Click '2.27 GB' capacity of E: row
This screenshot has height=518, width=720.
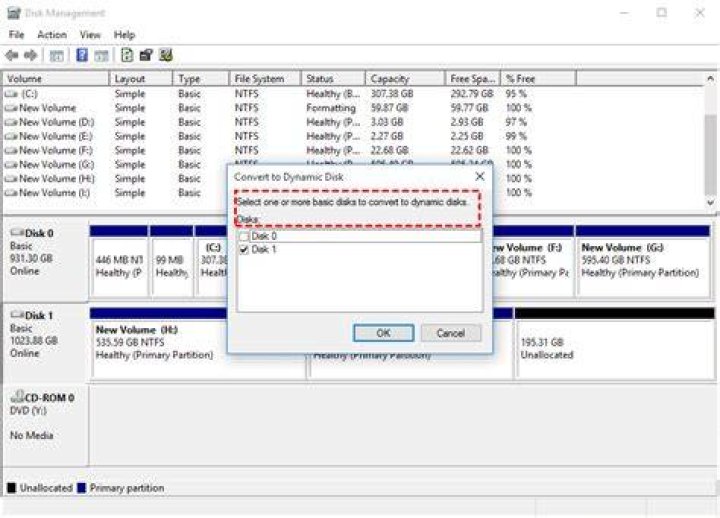pyautogui.click(x=387, y=137)
